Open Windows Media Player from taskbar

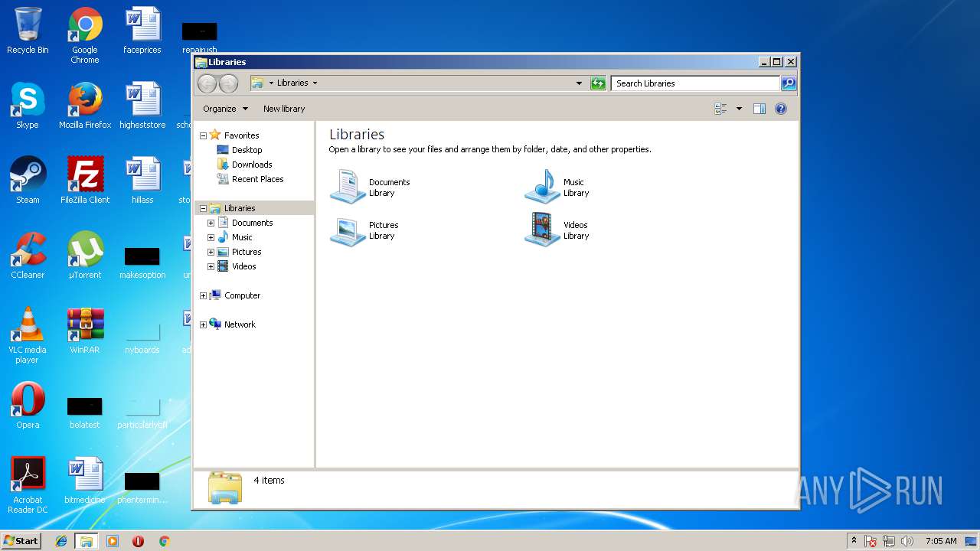click(x=113, y=541)
